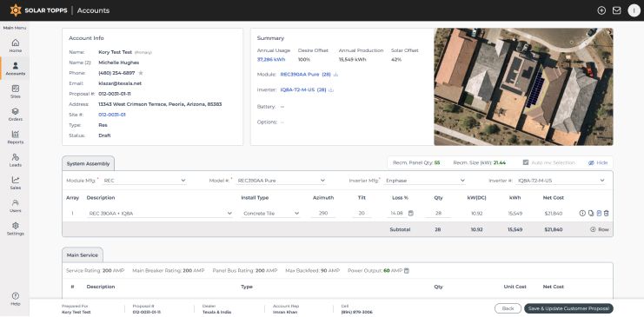Open the Orders section icon
Viewport: 644px width, 317px height.
coord(15,114)
